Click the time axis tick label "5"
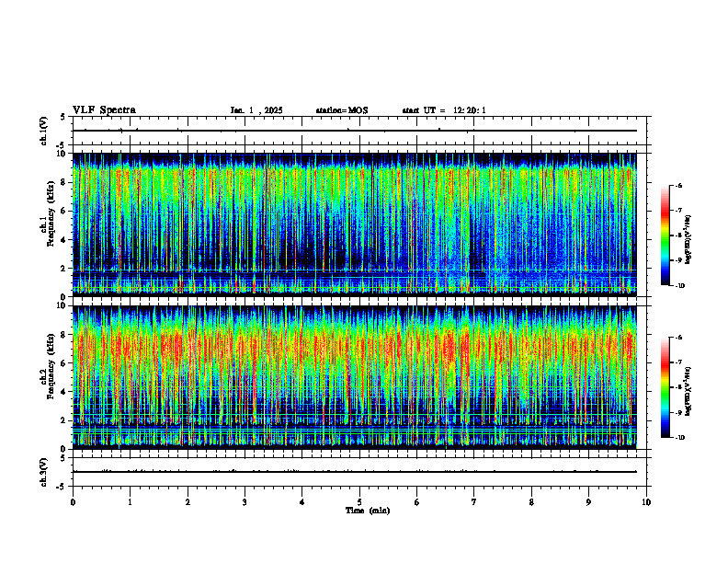 coord(359,502)
